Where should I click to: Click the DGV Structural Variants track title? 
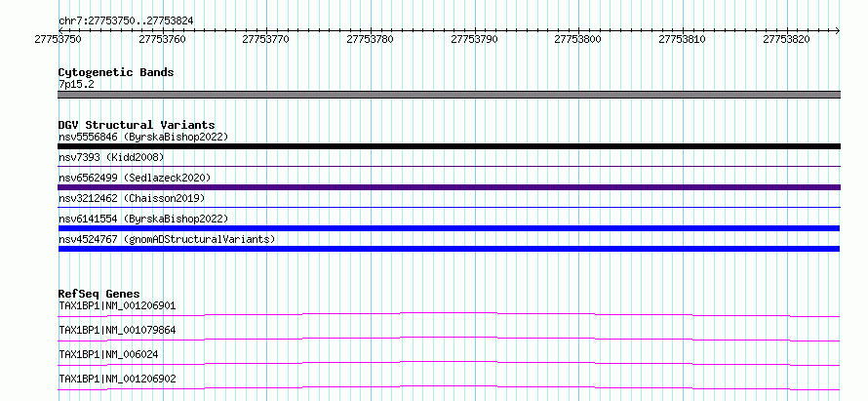(x=137, y=125)
